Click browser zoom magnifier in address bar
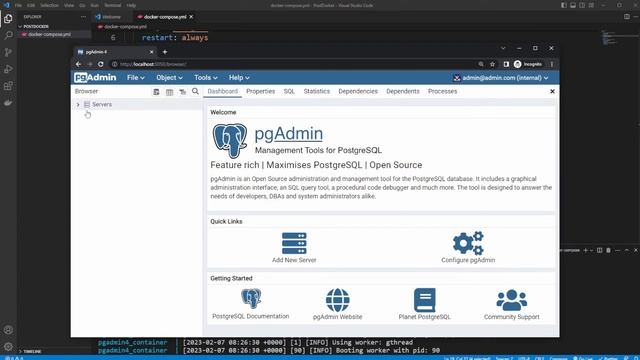Screen dimensions: 640x360 tap(481, 64)
